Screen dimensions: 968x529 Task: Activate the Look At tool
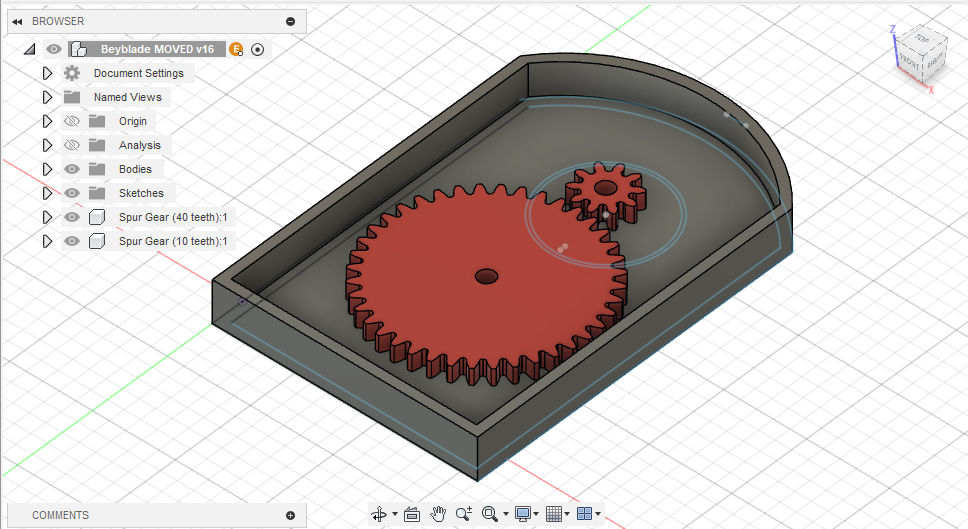click(412, 514)
